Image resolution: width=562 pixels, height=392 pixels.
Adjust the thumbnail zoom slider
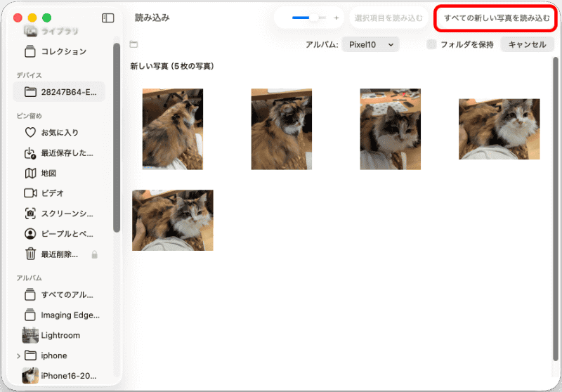(x=308, y=18)
